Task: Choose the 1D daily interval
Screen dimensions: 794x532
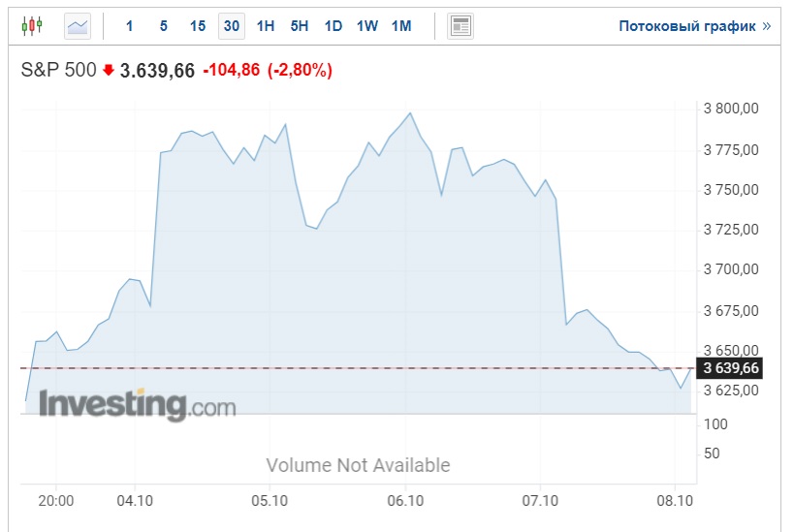Action: [x=333, y=26]
